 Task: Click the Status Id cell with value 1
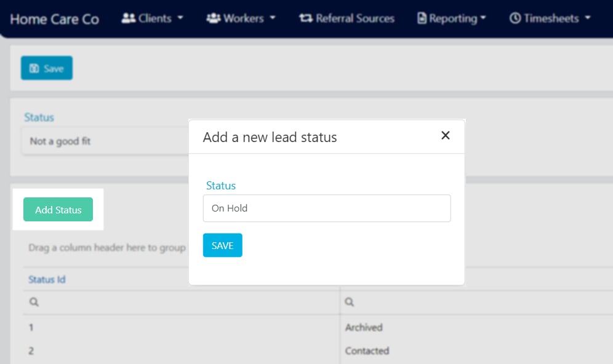31,327
